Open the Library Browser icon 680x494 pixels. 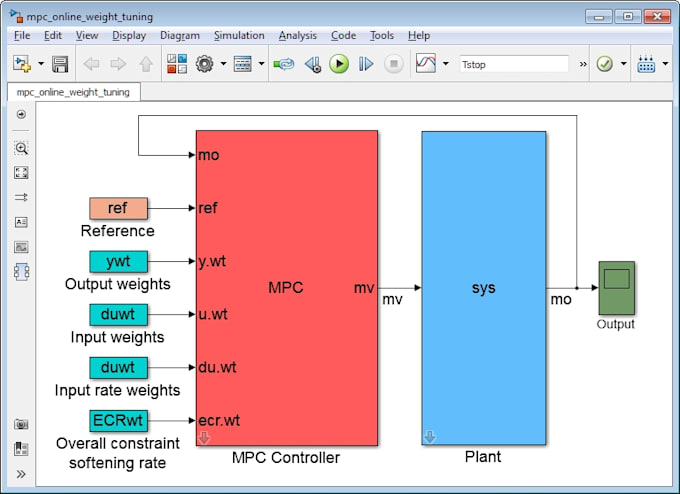(x=177, y=64)
